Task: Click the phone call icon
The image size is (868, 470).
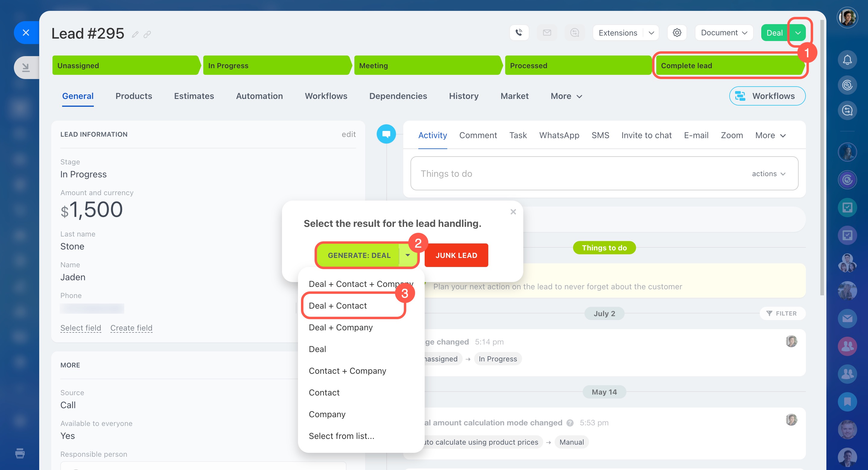Action: tap(519, 33)
